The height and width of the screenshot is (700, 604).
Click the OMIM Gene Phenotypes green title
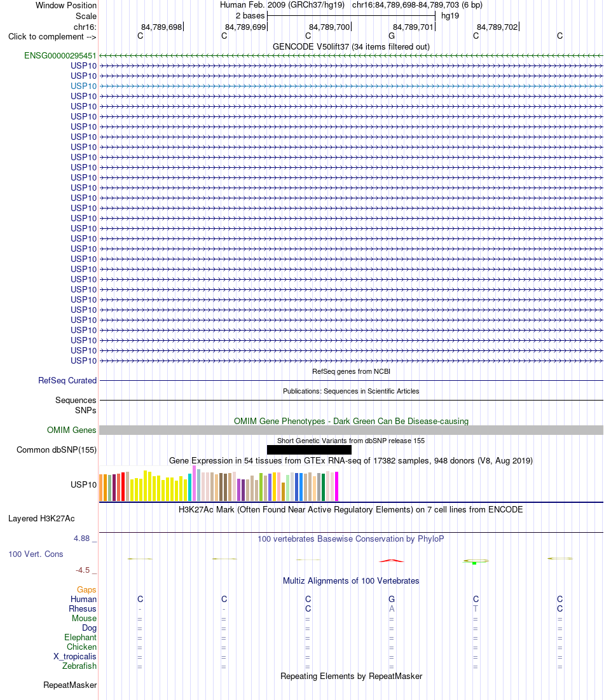(x=352, y=421)
